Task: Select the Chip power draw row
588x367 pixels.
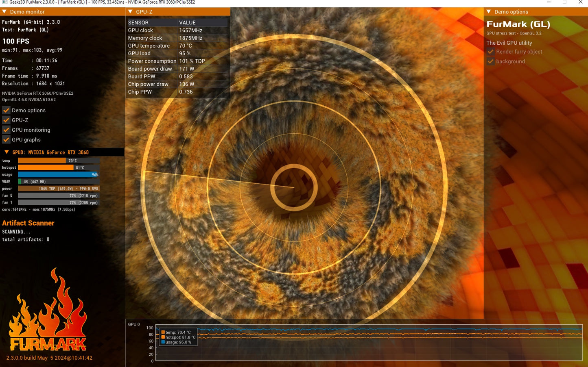Action: pyautogui.click(x=178, y=85)
